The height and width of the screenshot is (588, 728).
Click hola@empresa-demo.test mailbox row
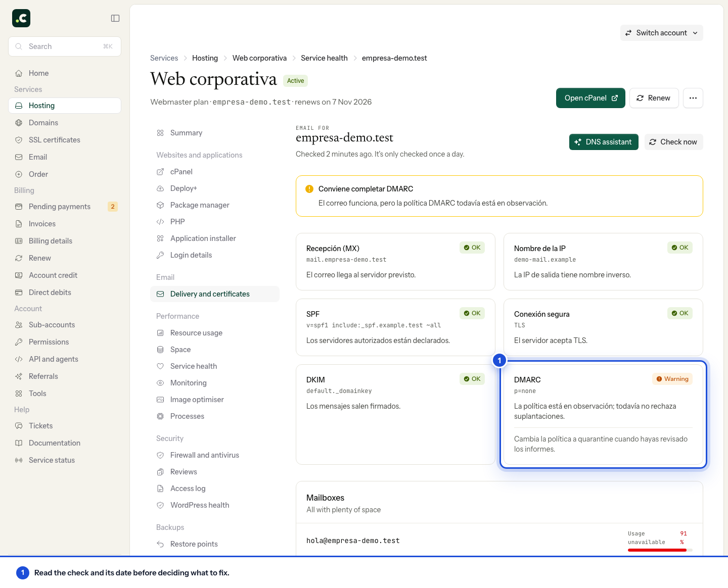(x=499, y=540)
